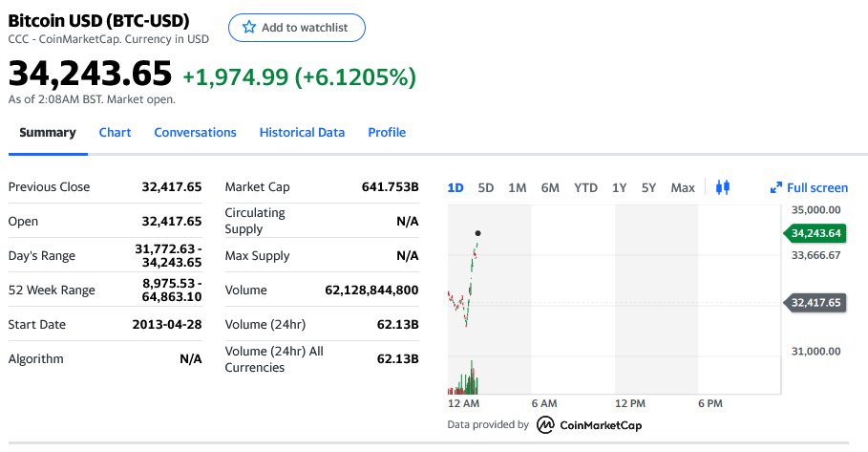Go to the Conversations tab
This screenshot has width=868, height=452.
point(195,133)
